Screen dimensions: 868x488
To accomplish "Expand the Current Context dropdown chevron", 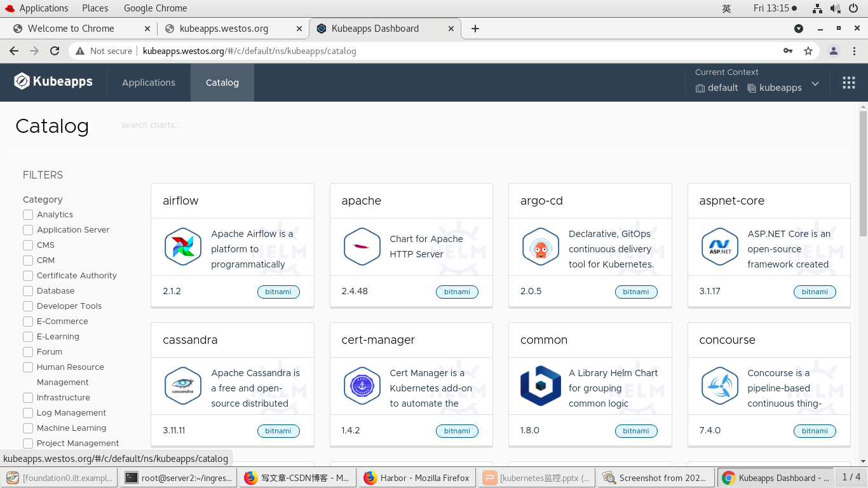I will click(815, 84).
